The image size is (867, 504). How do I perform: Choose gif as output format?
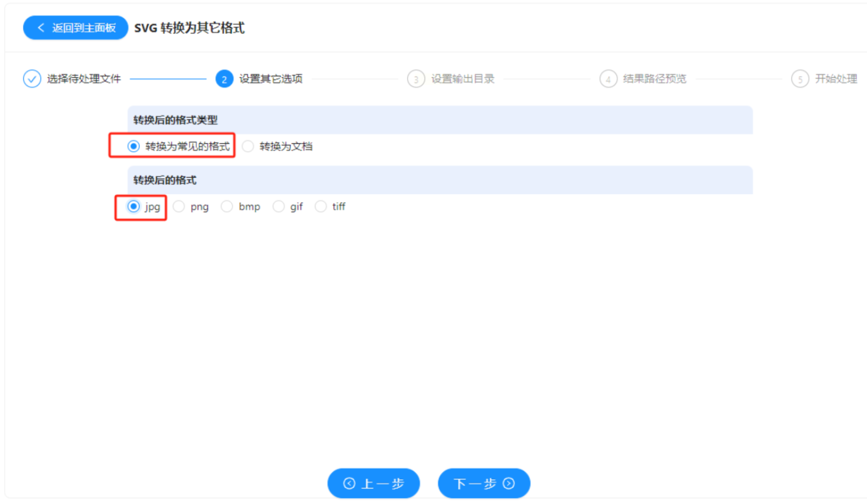click(x=278, y=206)
